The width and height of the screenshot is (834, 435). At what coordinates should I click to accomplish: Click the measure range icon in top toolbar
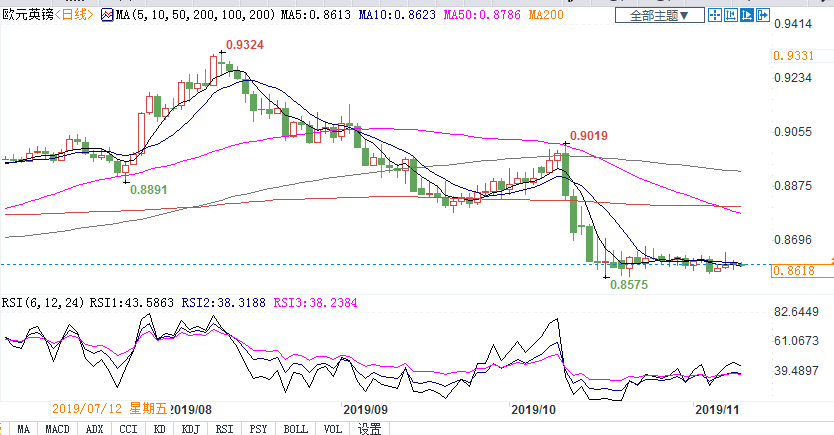point(731,15)
